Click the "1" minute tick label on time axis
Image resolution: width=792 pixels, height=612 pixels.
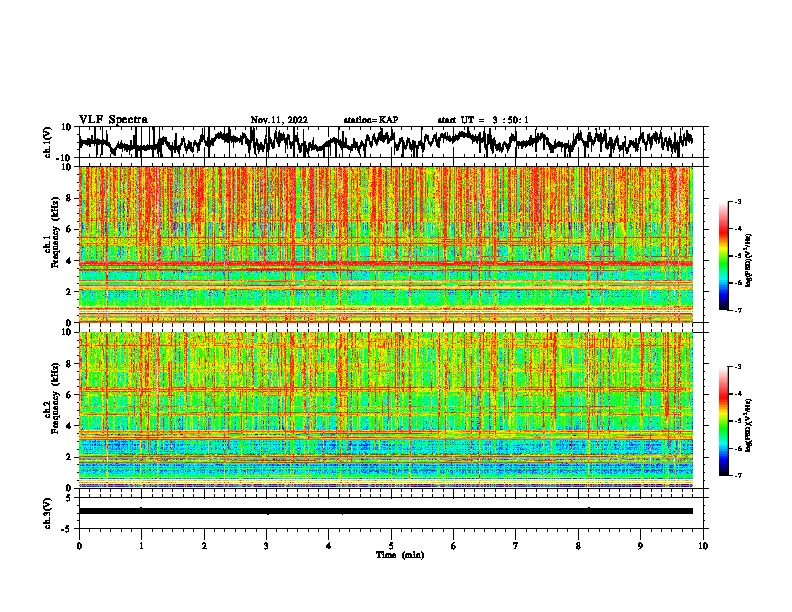pyautogui.click(x=141, y=546)
